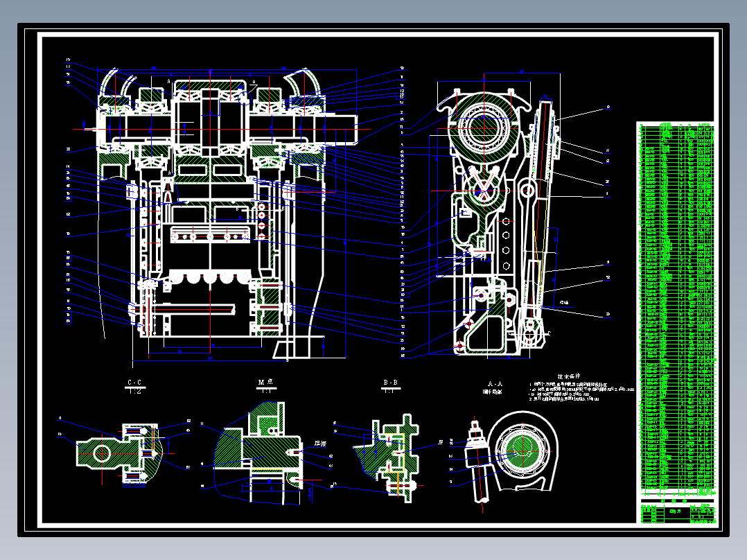
Task: Click the M点 detail view label
Action: 265,380
